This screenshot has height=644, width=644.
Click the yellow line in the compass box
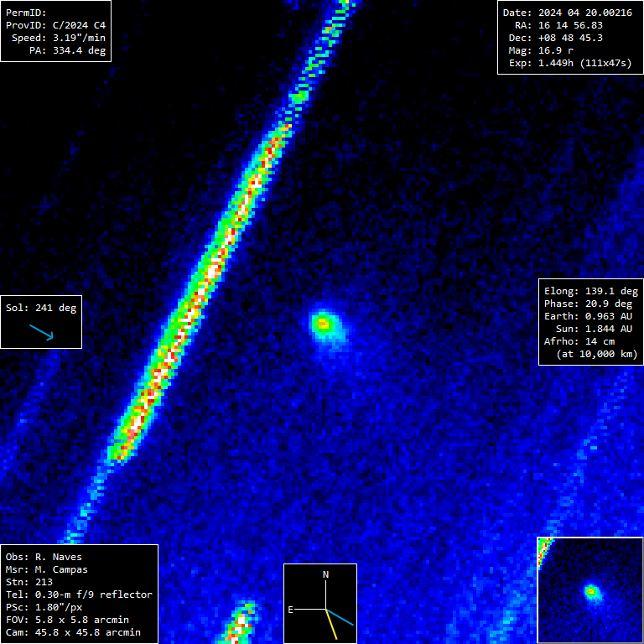[x=331, y=624]
